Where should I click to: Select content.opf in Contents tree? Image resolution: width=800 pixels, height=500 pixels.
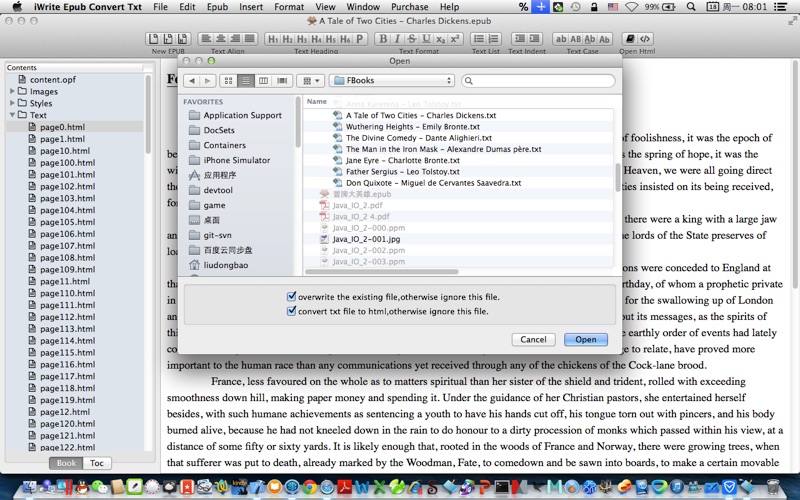[53, 80]
